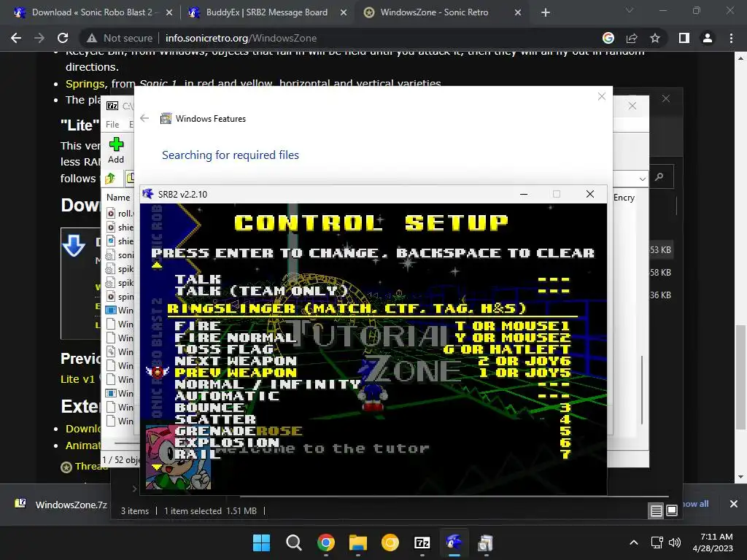The height and width of the screenshot is (560, 747).
Task: Share this page via the share icon
Action: pos(632,38)
